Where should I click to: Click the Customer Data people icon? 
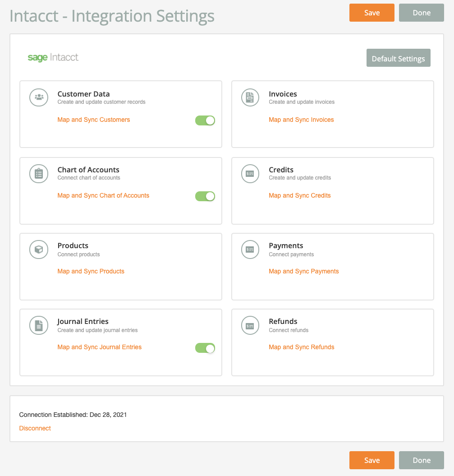point(39,97)
